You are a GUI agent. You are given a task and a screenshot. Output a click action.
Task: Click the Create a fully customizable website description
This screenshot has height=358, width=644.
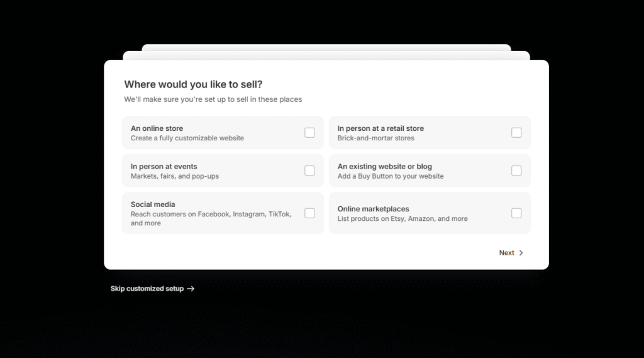pos(187,138)
